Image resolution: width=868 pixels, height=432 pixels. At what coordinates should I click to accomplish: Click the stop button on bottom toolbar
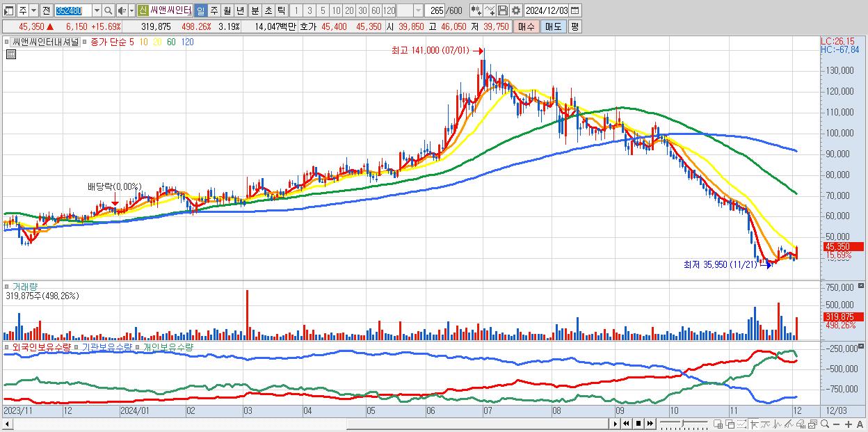click(638, 424)
